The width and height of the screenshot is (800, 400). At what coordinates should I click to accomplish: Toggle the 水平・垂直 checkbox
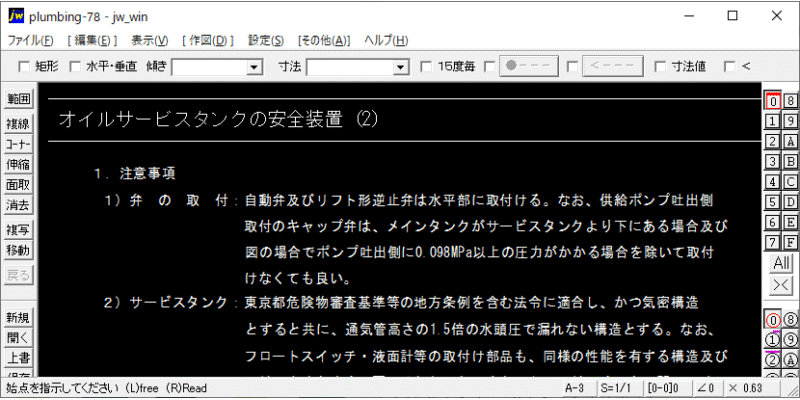75,66
